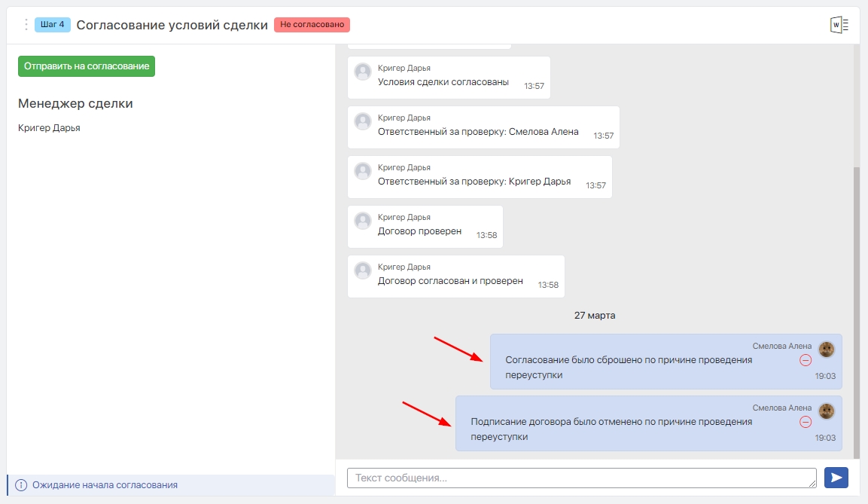Open manager Кригер Дарья under Менеджер сделки
Screen dimensions: 868x504
(49, 128)
